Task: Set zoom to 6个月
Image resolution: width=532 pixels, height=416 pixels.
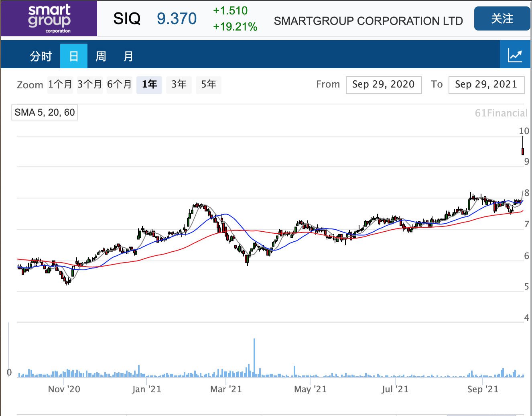Action: (120, 84)
